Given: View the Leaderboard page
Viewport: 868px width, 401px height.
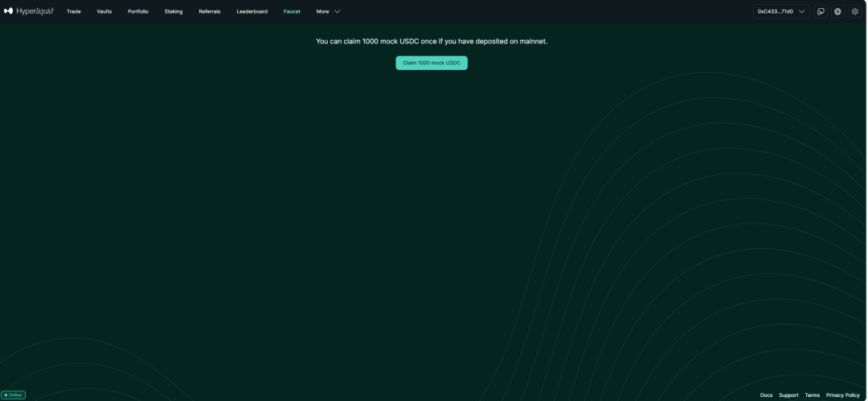Looking at the screenshot, I should pyautogui.click(x=252, y=11).
